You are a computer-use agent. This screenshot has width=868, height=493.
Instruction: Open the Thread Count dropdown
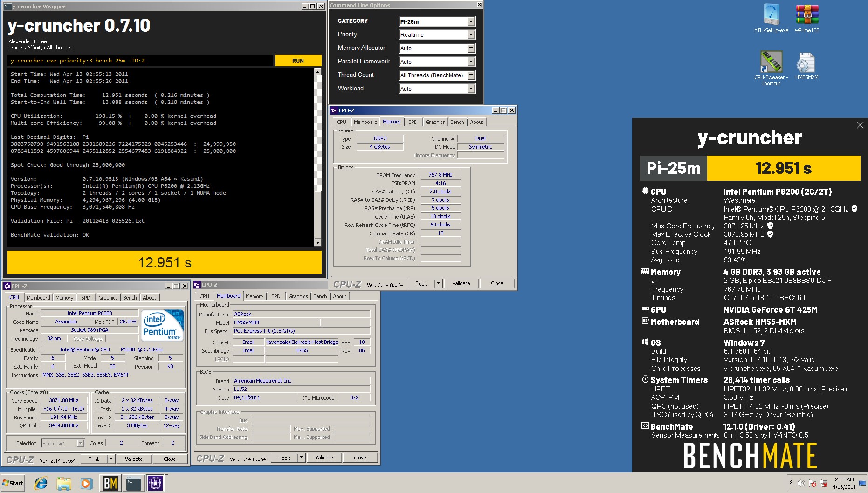437,75
